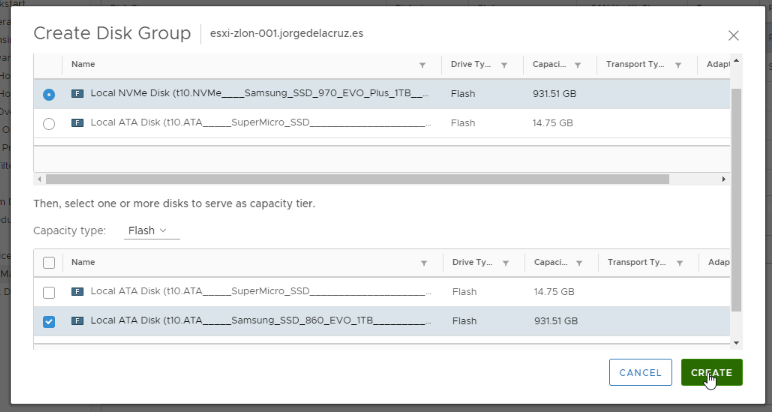Viewport: 772px width, 412px height.
Task: Filter cache tier Transport Type column
Action: [678, 65]
